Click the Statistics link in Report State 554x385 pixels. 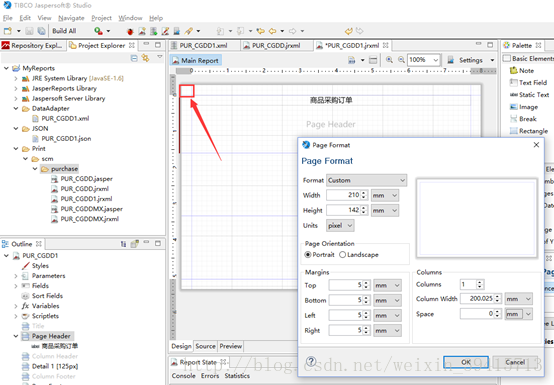coord(237,376)
